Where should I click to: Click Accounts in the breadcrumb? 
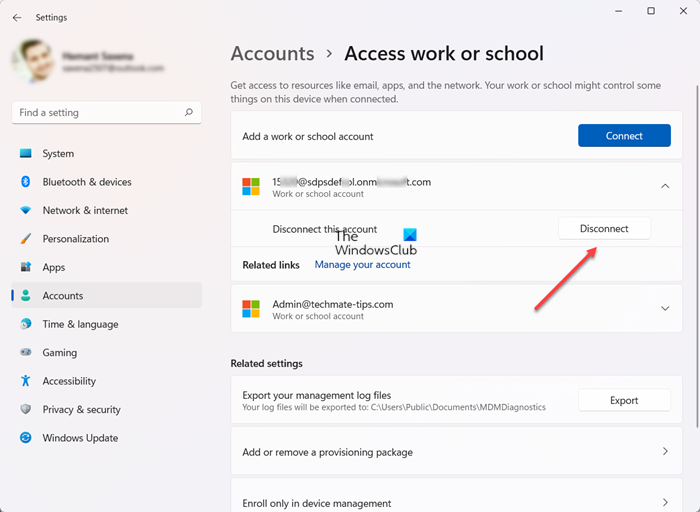(x=272, y=54)
